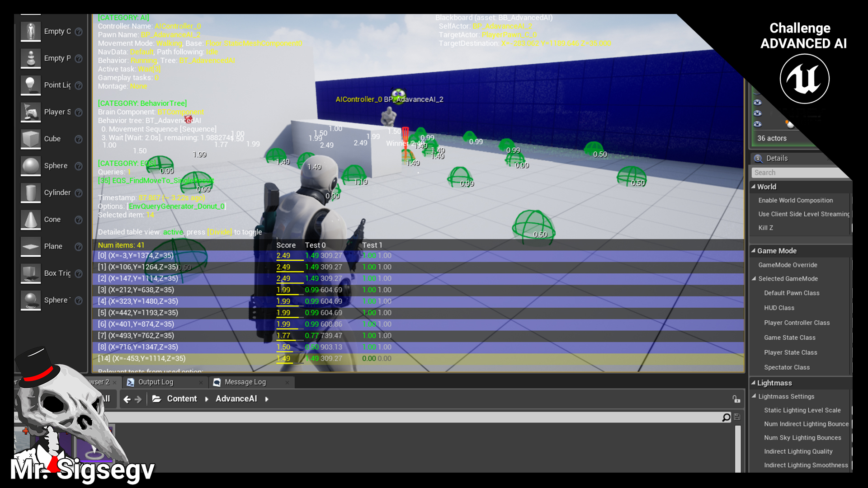The width and height of the screenshot is (868, 488).
Task: Toggle the top eye visibility icon in the outliner
Action: click(758, 103)
